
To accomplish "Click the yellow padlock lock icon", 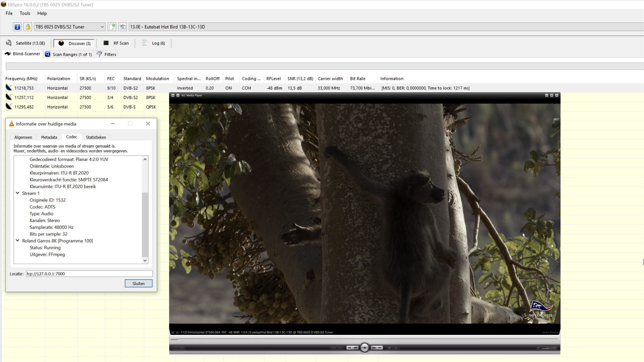I will coord(28,27).
